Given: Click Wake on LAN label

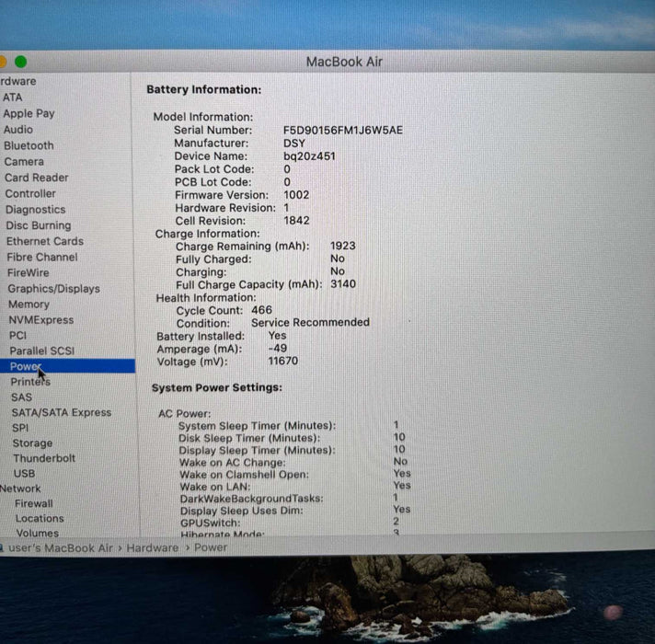Looking at the screenshot, I should coord(215,487).
